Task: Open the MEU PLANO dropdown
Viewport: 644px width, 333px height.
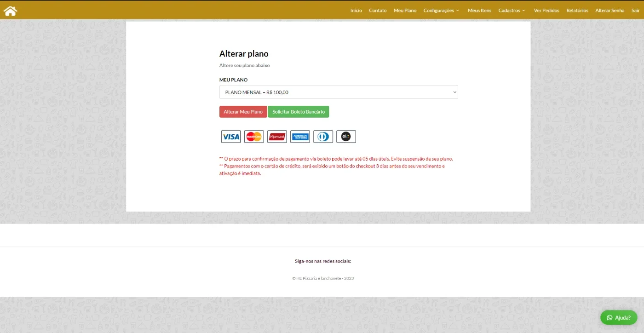Action: coord(339,92)
